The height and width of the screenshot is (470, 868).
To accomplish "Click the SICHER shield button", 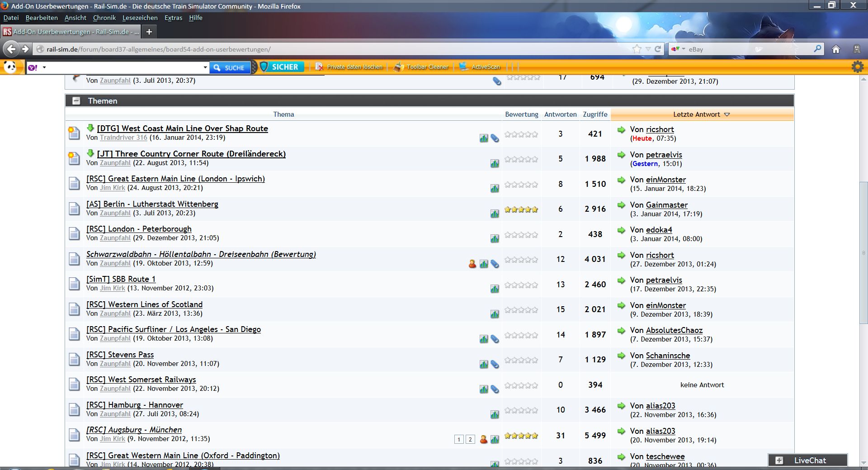I will (282, 67).
